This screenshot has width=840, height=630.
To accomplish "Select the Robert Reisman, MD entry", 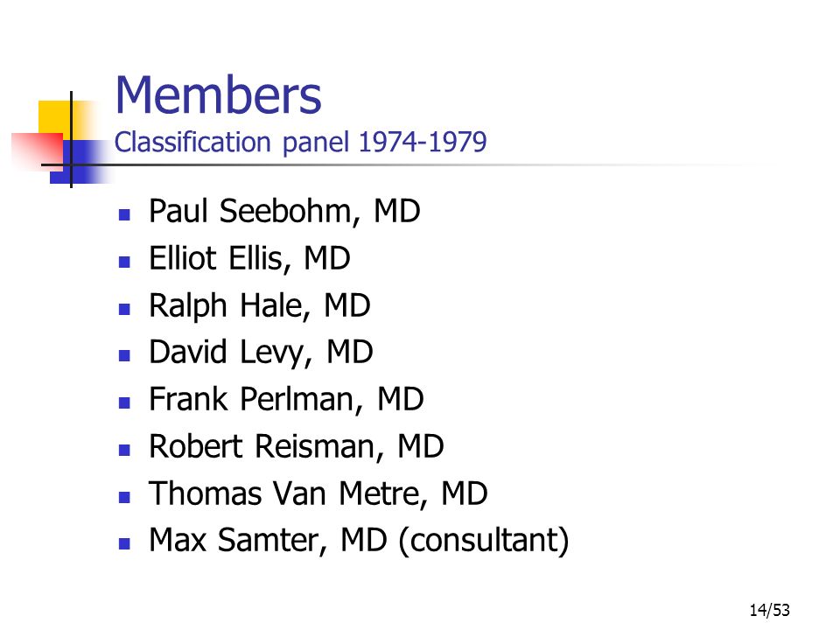I will point(297,447).
